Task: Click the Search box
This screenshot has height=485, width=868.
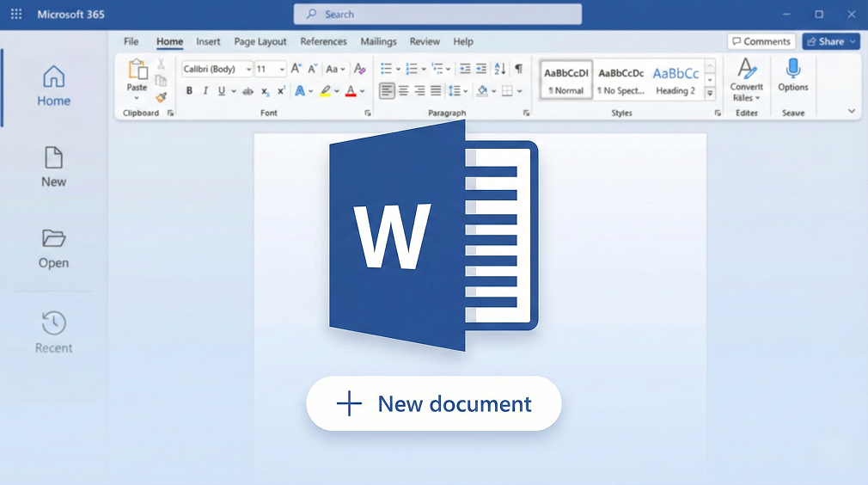Action: pyautogui.click(x=437, y=15)
